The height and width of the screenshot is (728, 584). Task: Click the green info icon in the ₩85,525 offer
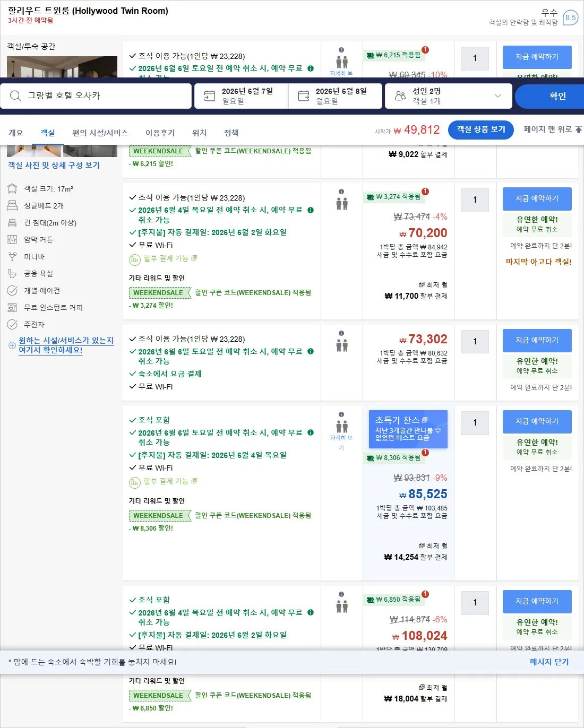(x=311, y=432)
